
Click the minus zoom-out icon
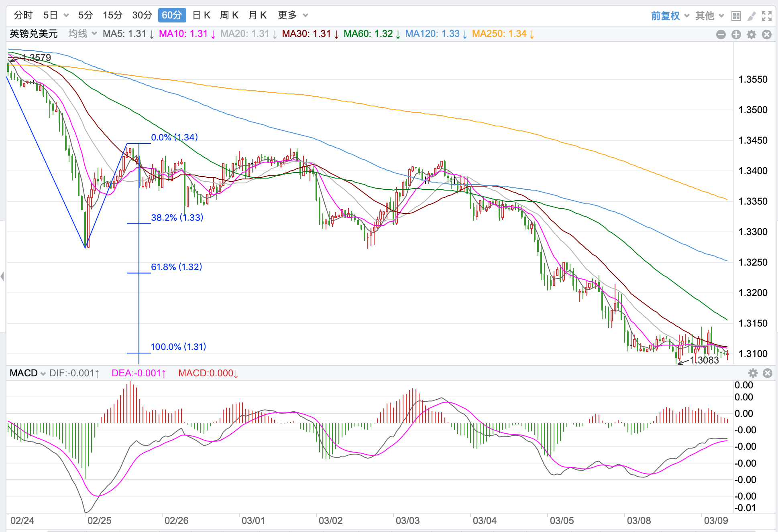[x=721, y=35]
